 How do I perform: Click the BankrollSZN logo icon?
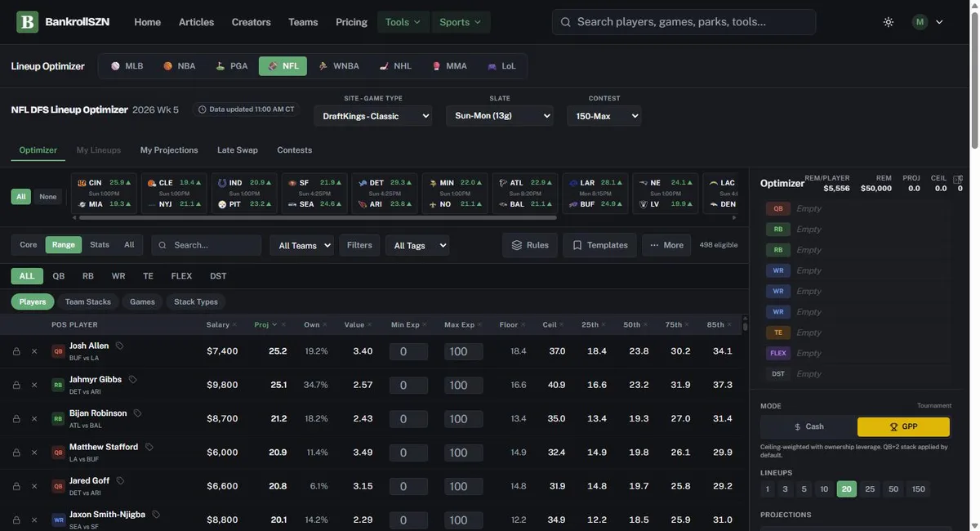(28, 22)
